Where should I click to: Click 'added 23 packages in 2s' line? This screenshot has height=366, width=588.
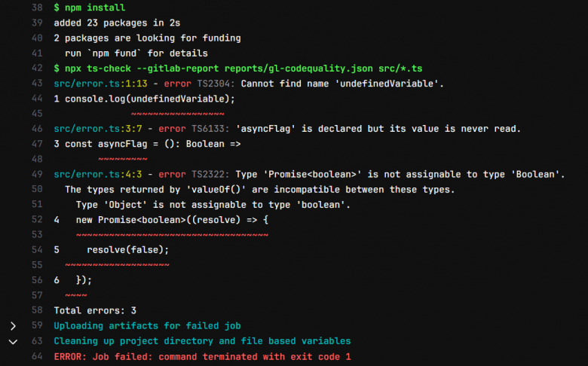[x=117, y=23]
